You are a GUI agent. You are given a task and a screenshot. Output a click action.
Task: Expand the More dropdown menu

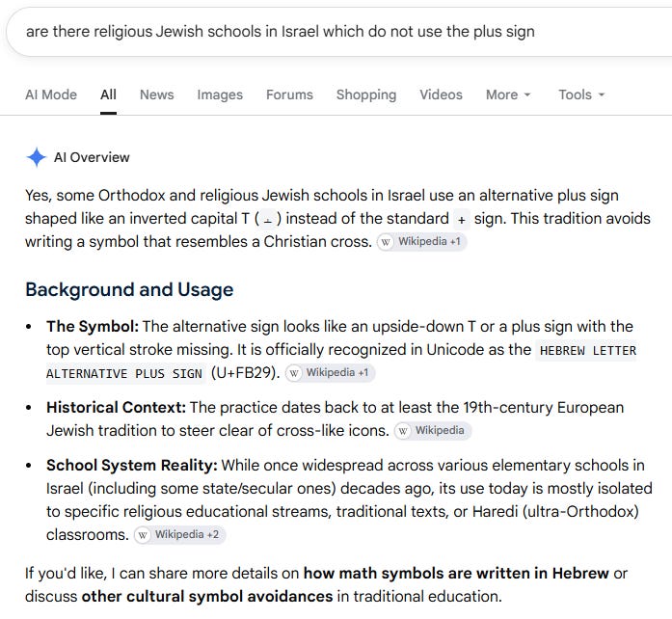click(508, 94)
